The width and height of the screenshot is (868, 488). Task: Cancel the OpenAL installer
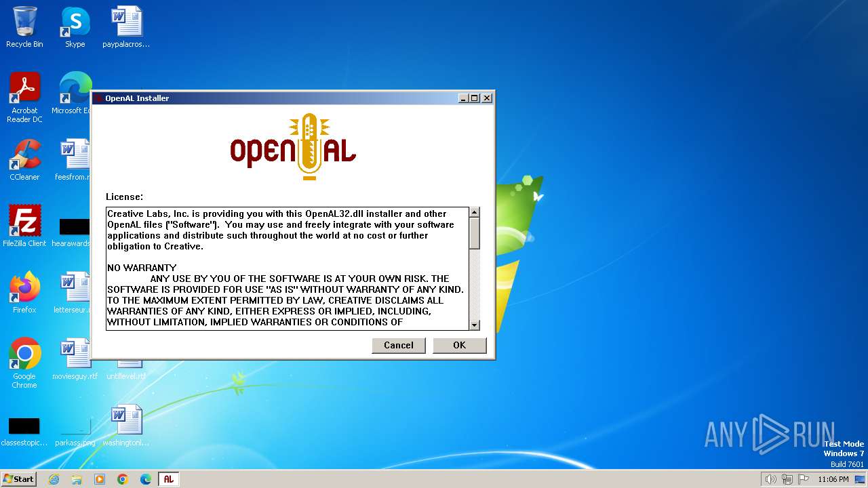(x=399, y=345)
